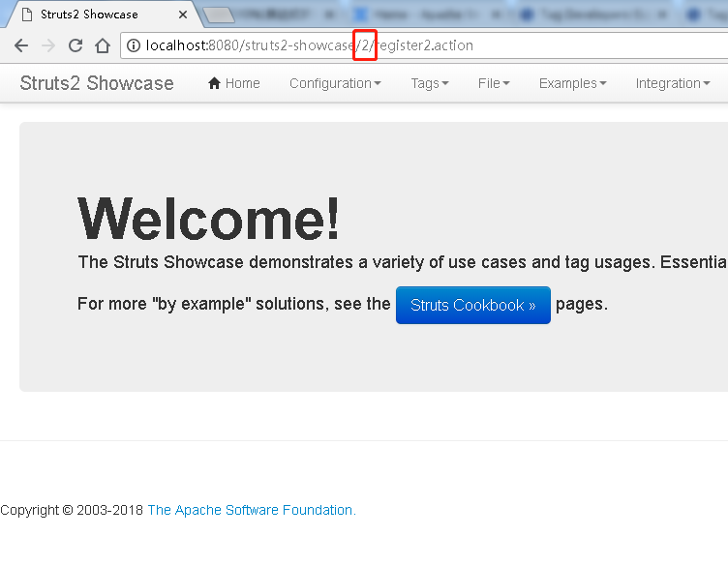
Task: Click the browser home icon
Action: click(x=103, y=45)
